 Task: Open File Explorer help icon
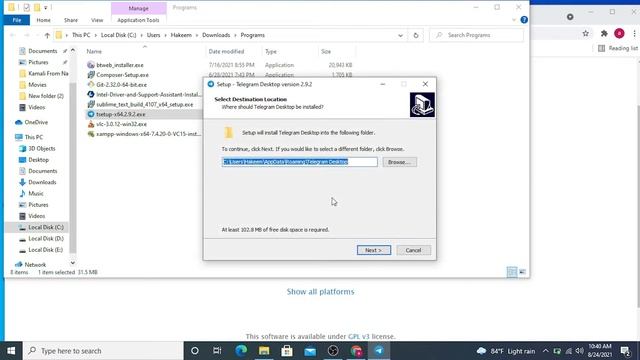pos(524,20)
